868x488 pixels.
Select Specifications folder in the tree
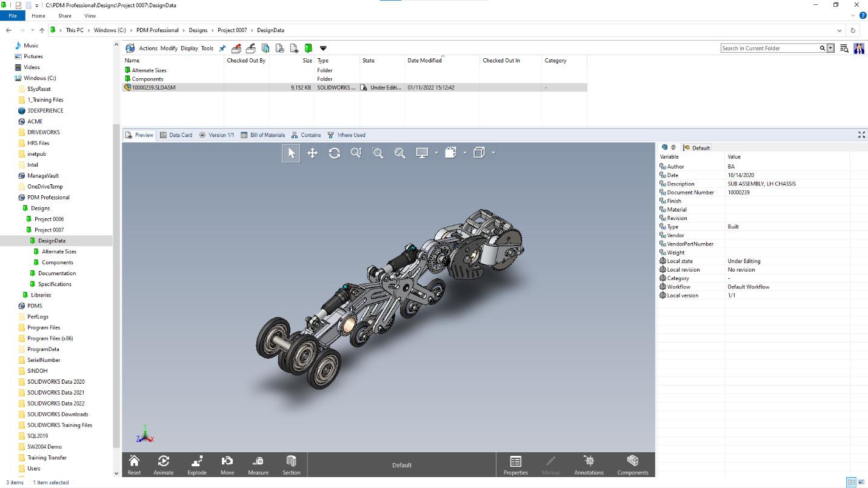pyautogui.click(x=55, y=284)
